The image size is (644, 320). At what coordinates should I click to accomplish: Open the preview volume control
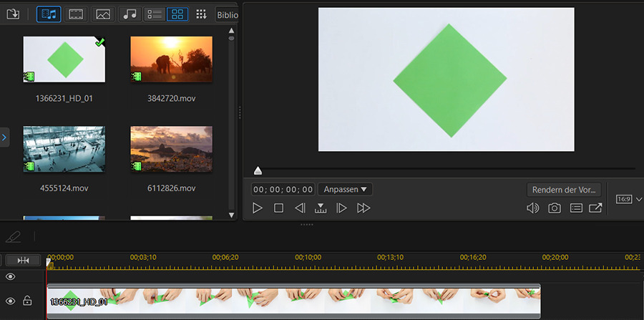pyautogui.click(x=532, y=208)
